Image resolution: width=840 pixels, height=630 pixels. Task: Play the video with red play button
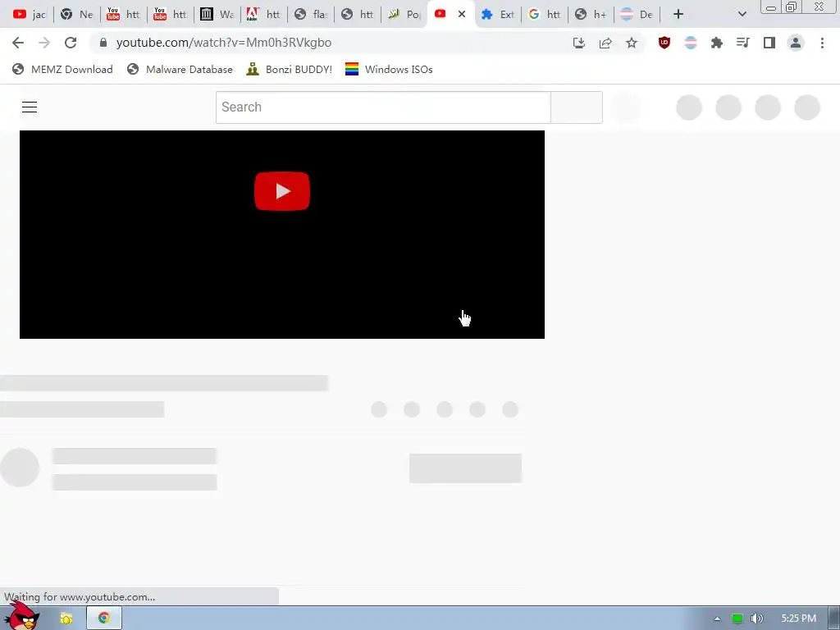[x=282, y=191]
